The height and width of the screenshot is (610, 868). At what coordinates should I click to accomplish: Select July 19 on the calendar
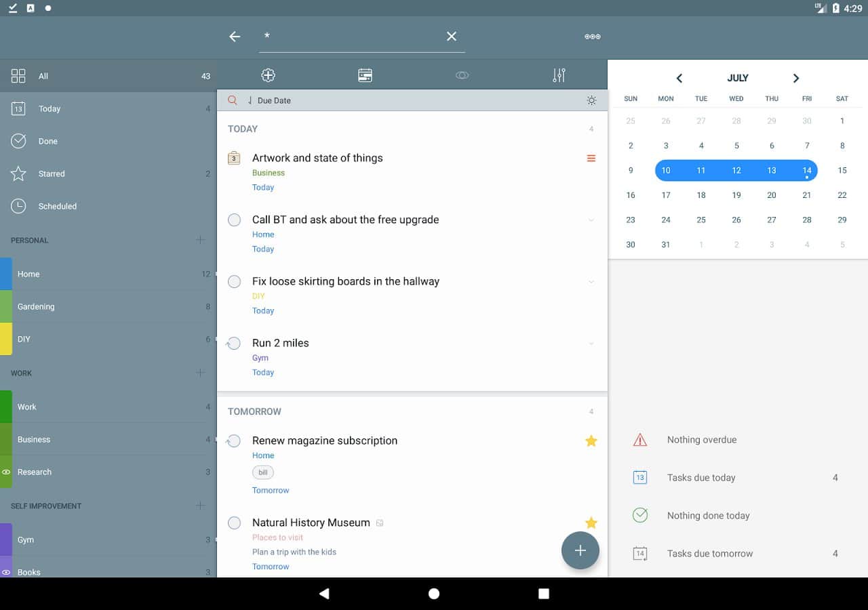(736, 195)
